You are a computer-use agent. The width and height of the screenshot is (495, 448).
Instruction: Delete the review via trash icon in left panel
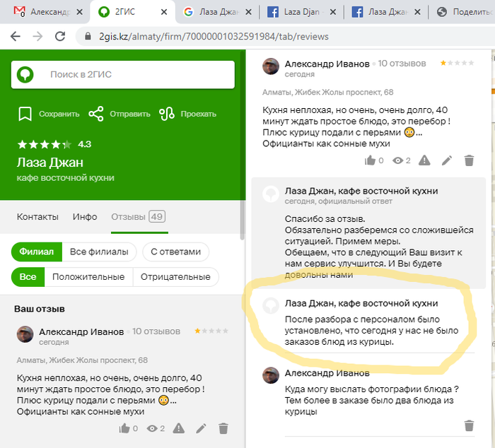[x=223, y=428]
